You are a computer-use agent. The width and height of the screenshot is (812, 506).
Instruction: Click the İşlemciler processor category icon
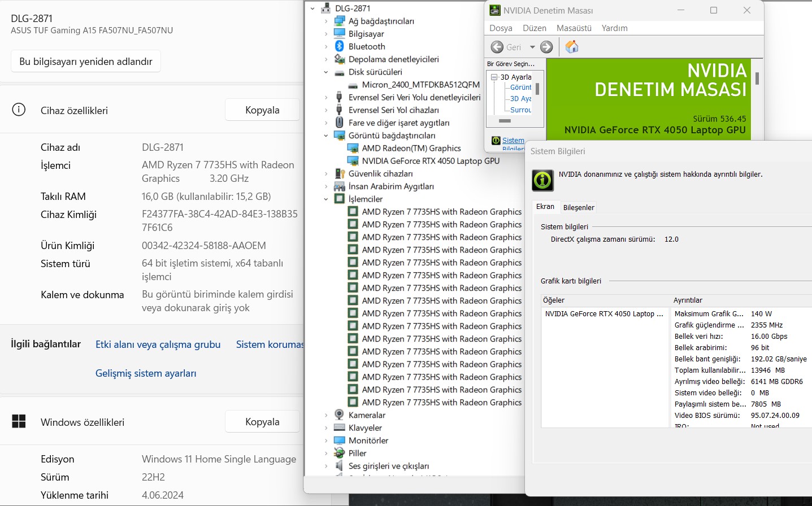coord(340,199)
